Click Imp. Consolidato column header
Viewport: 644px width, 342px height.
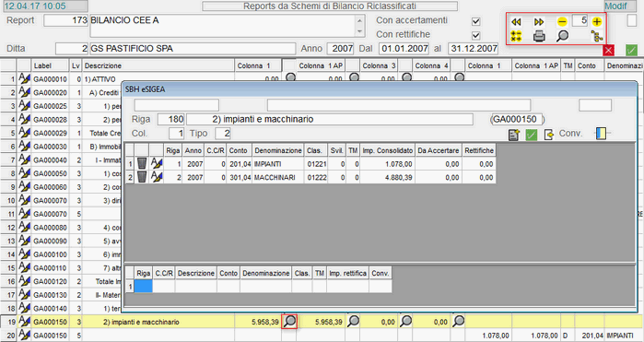tap(387, 150)
